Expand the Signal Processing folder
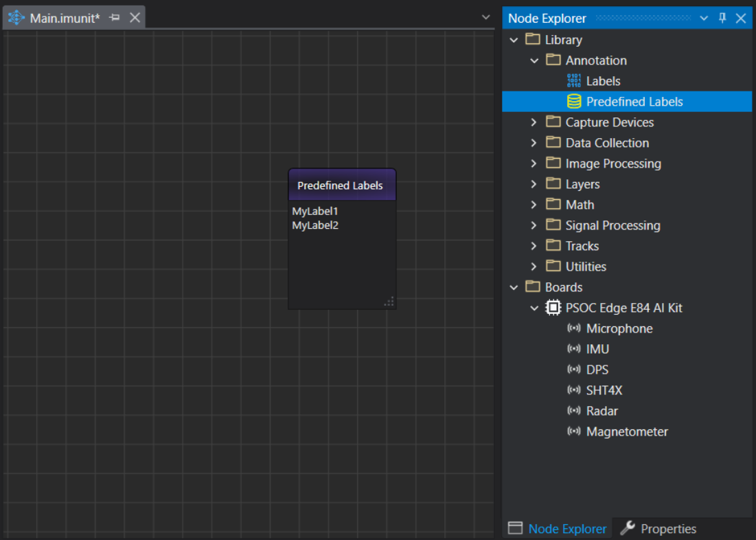 click(534, 225)
